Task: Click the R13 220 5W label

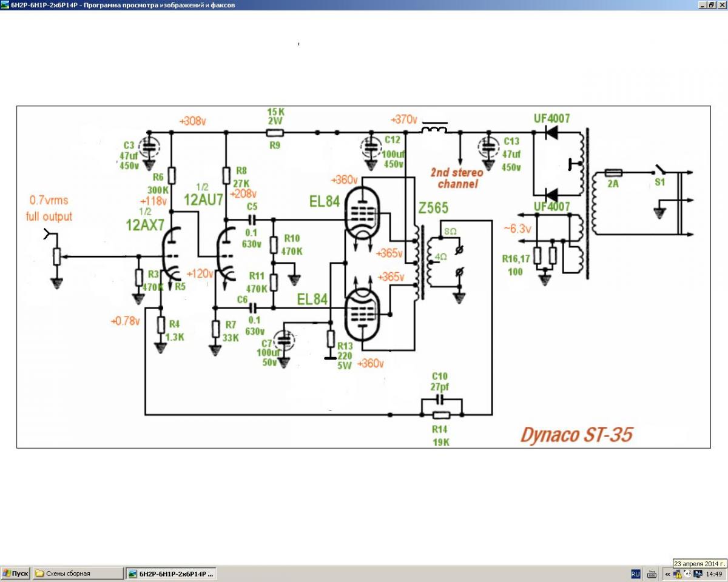Action: [346, 356]
